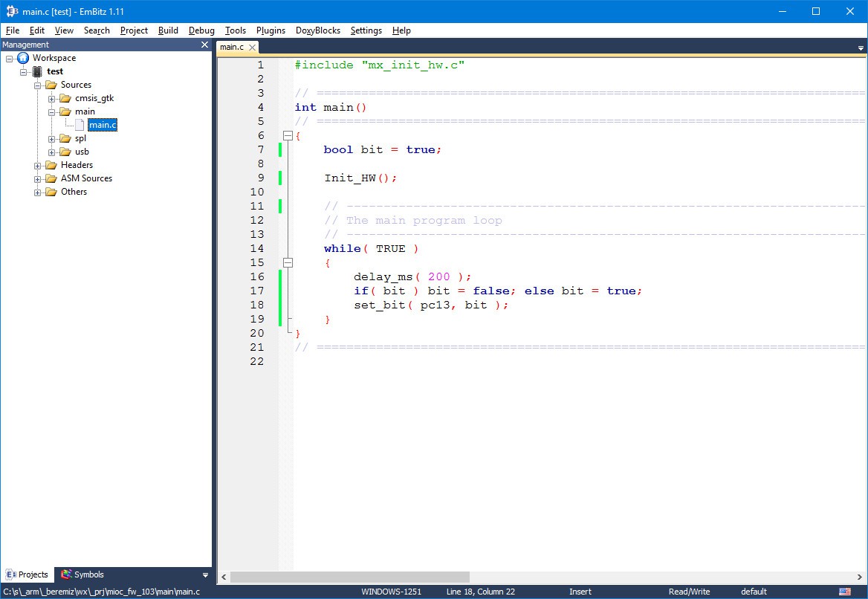Click the Init_HW call on line 9

tap(360, 178)
